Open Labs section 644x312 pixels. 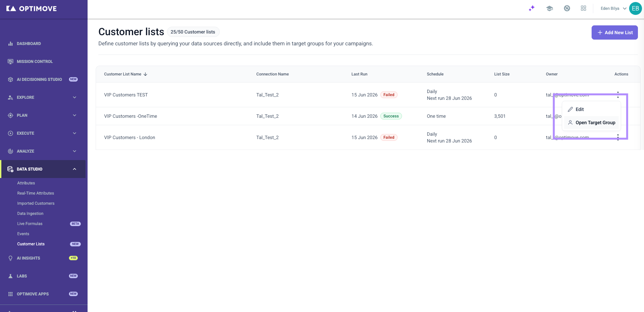[22, 276]
